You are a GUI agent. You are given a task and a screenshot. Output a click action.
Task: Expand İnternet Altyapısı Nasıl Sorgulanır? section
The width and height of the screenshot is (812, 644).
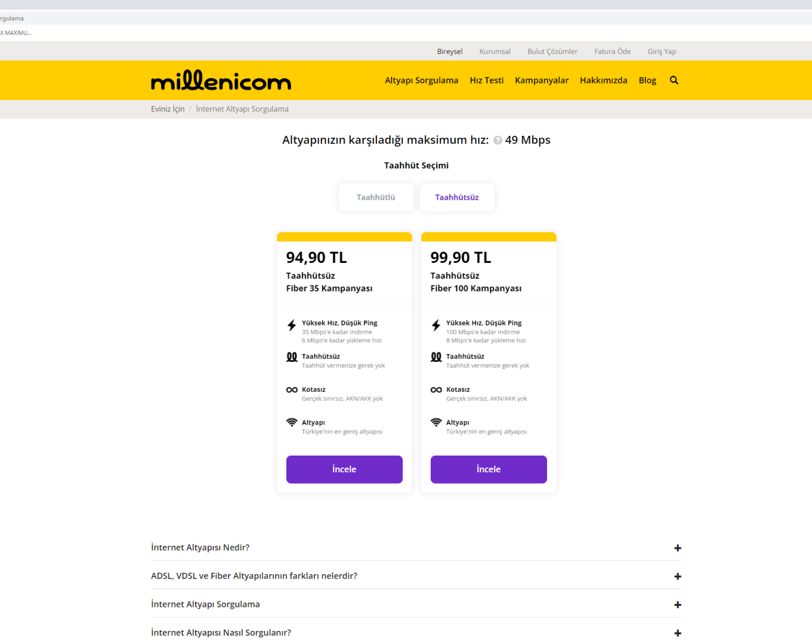[678, 633]
